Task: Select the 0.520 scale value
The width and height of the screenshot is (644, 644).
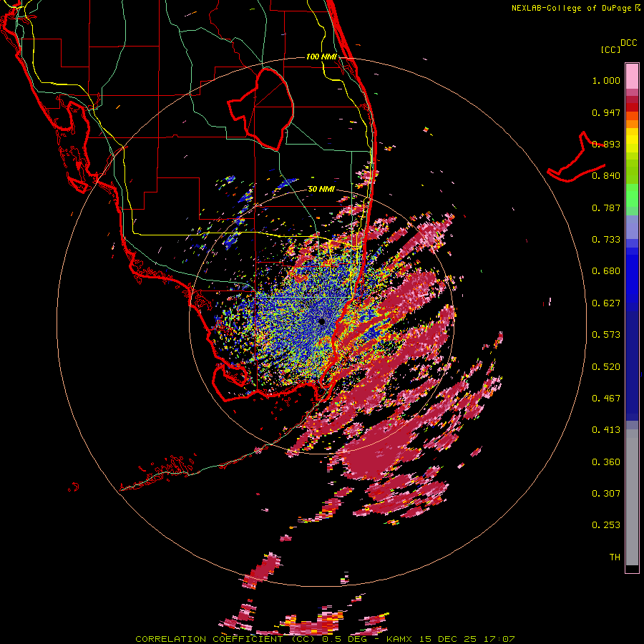Action: [x=606, y=367]
